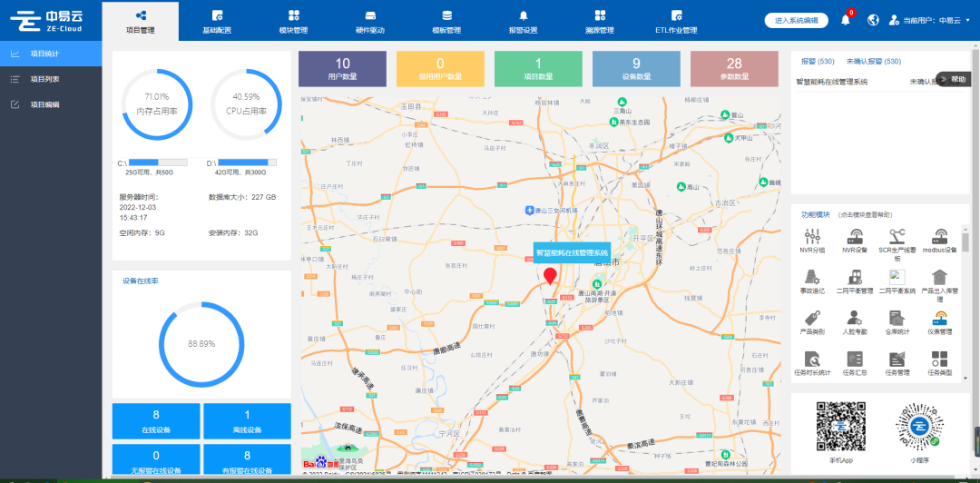Open 离线设备 count tile
The height and width of the screenshot is (483, 980).
tap(247, 421)
